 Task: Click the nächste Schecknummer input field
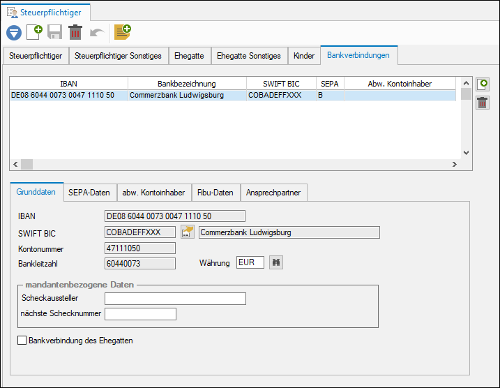pyautogui.click(x=140, y=314)
